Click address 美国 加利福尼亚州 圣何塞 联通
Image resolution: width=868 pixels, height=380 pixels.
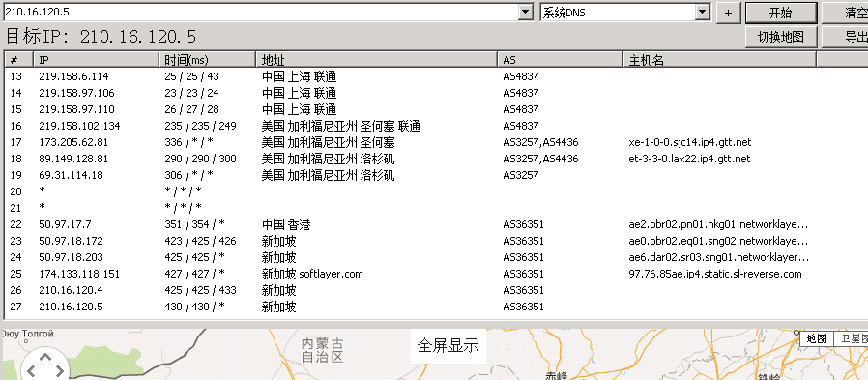point(341,126)
